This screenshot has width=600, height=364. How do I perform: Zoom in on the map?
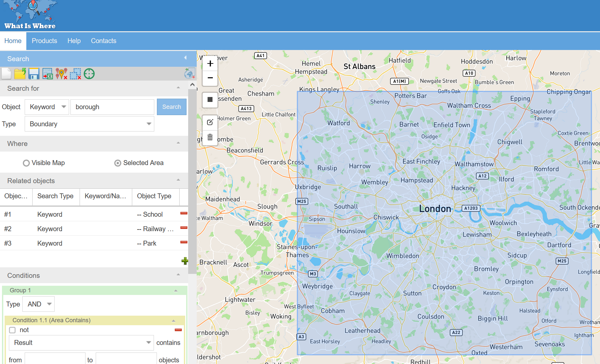[210, 63]
